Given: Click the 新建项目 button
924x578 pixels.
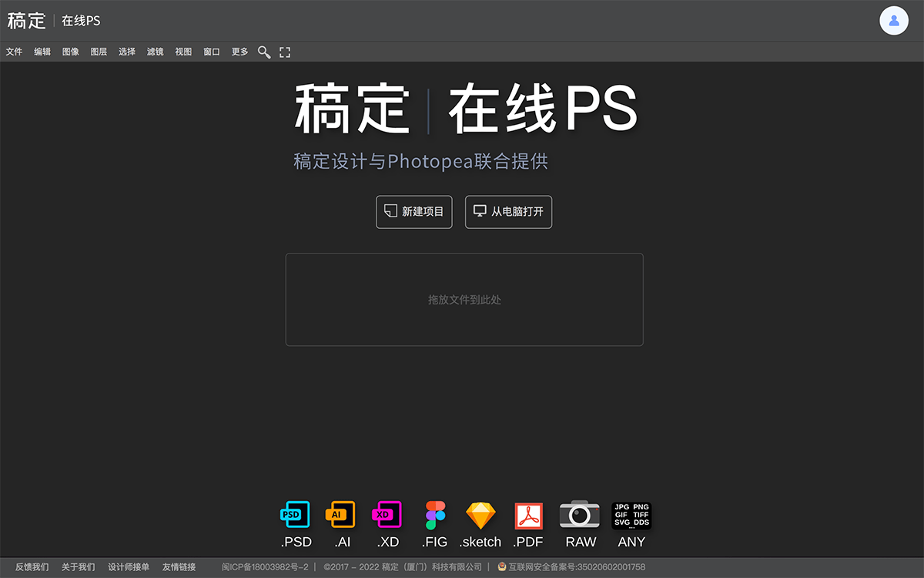Looking at the screenshot, I should [x=414, y=212].
